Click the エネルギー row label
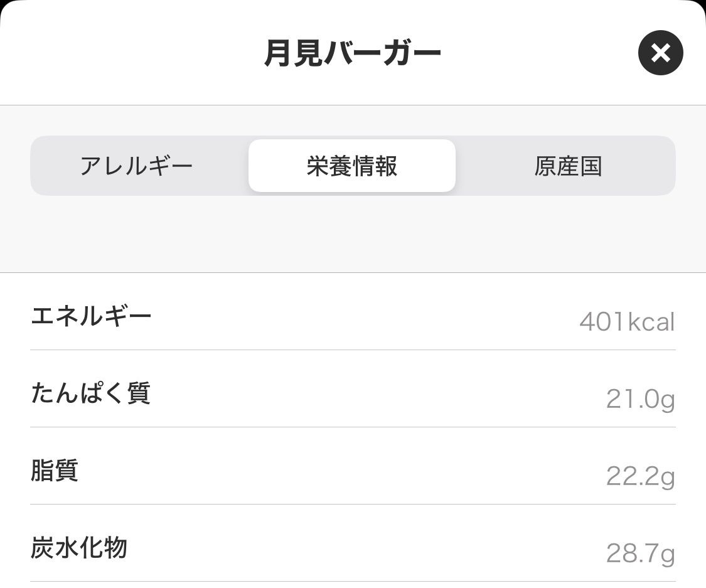 [91, 316]
